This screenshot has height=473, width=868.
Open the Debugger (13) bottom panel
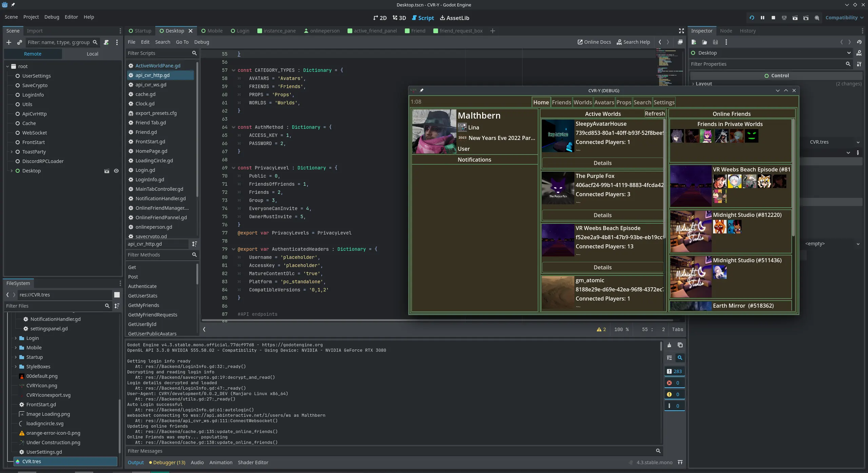pos(167,462)
